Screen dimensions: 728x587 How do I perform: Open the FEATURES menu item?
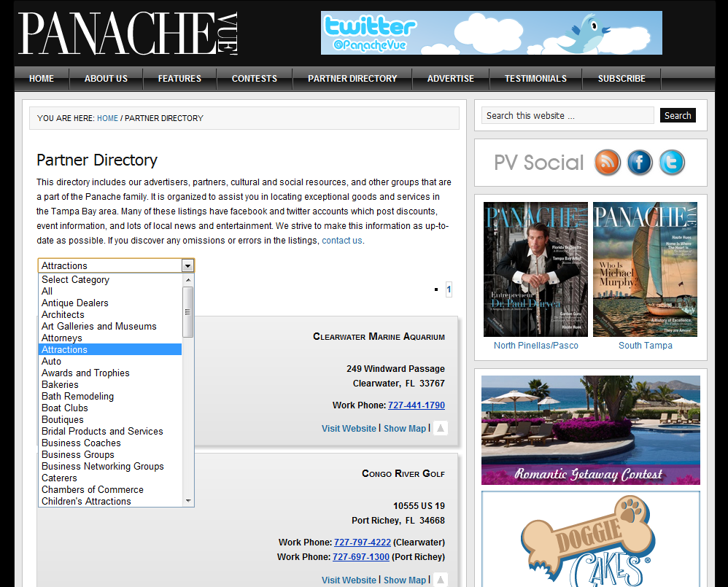click(x=179, y=79)
